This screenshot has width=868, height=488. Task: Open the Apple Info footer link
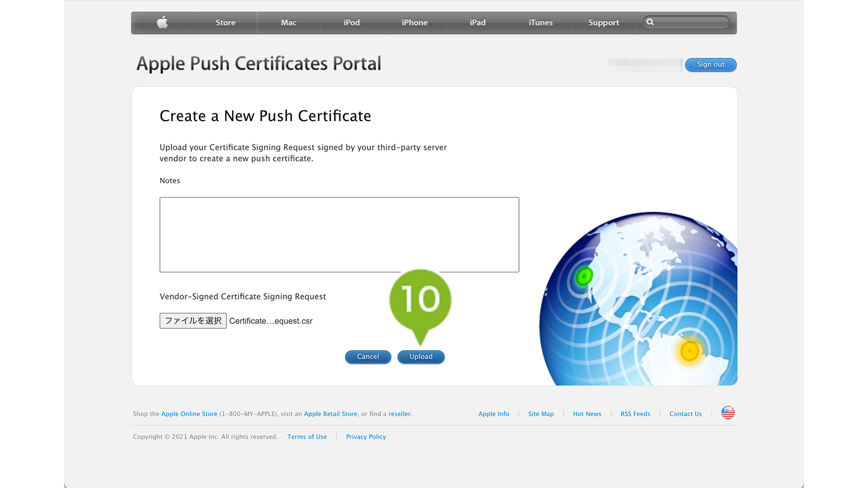coord(494,414)
